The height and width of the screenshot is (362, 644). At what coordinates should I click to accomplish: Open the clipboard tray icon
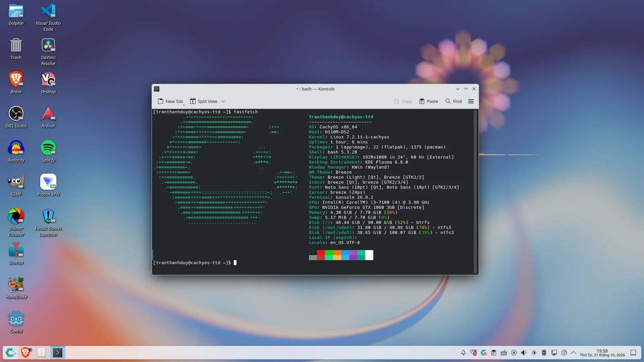click(x=493, y=353)
